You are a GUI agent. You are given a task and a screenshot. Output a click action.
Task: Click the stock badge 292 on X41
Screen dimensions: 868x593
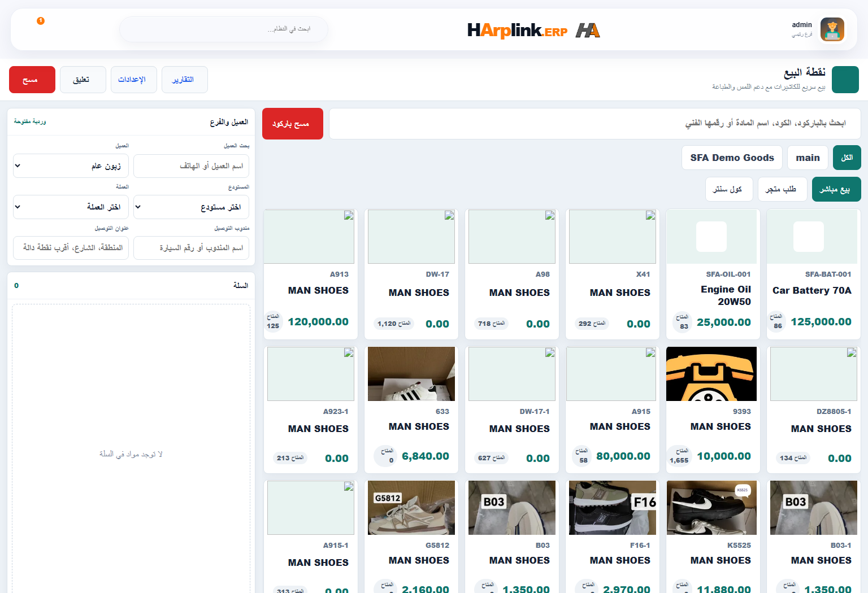pos(592,324)
